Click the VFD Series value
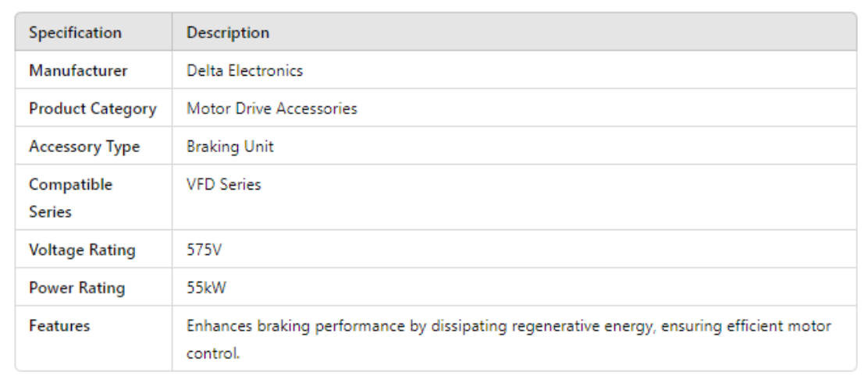 [223, 185]
